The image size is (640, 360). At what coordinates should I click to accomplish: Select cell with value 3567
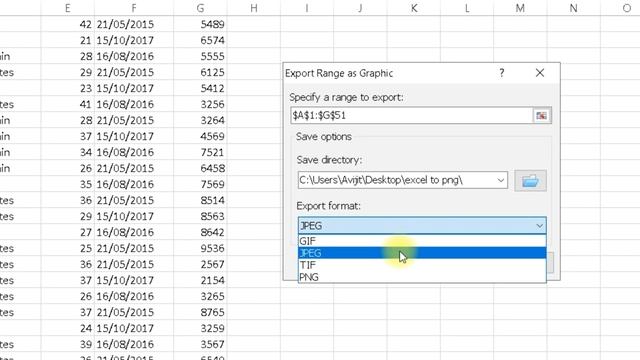[200, 344]
